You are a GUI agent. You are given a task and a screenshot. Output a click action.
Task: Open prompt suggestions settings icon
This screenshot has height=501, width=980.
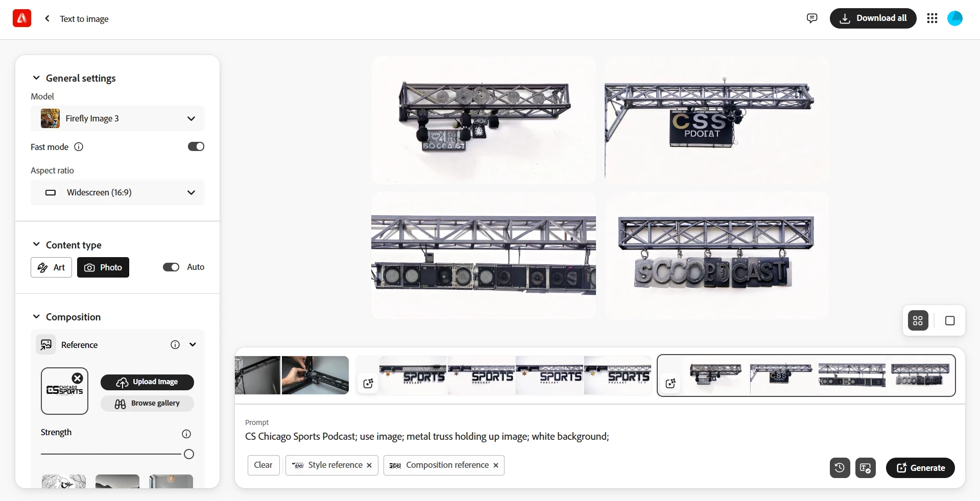[x=866, y=468]
